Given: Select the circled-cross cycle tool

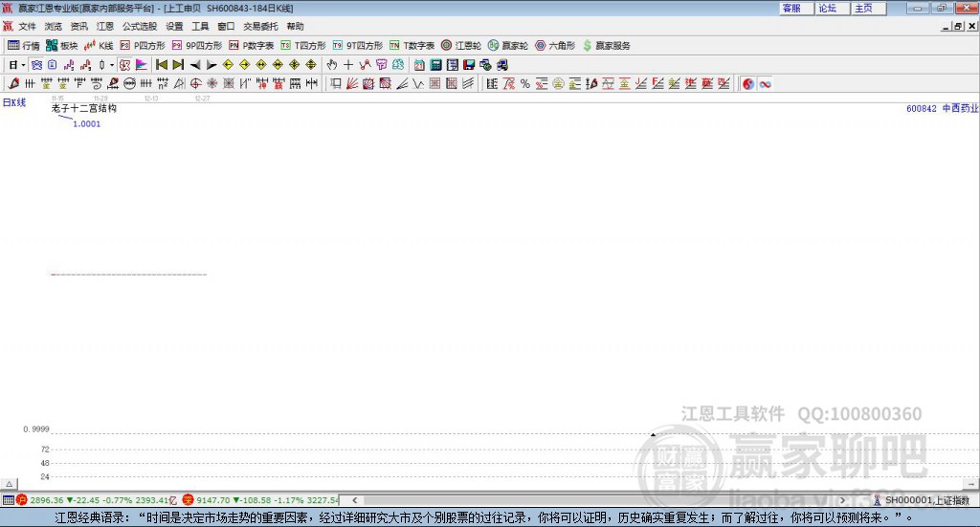Looking at the screenshot, I should point(195,83).
